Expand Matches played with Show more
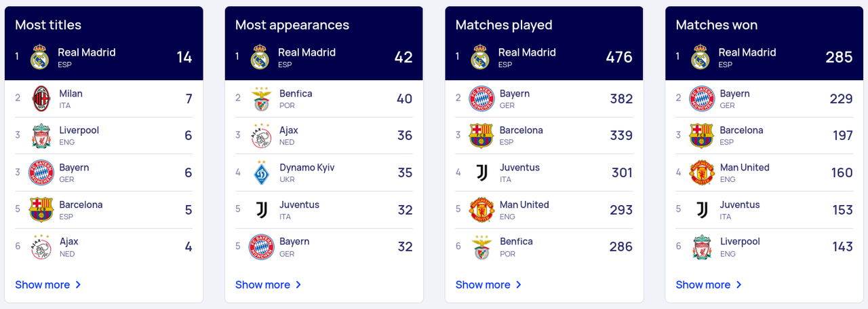The height and width of the screenshot is (309, 868). point(489,285)
